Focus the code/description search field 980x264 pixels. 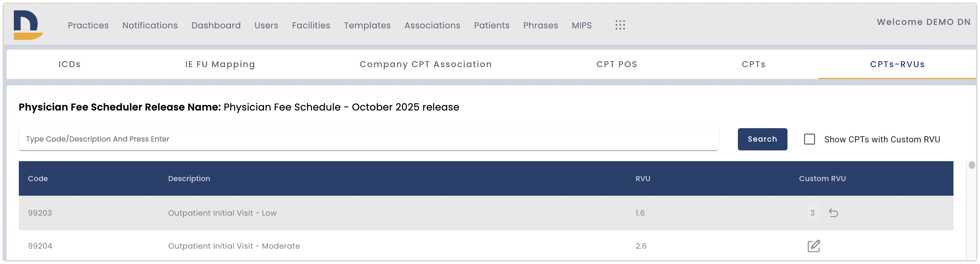click(368, 139)
